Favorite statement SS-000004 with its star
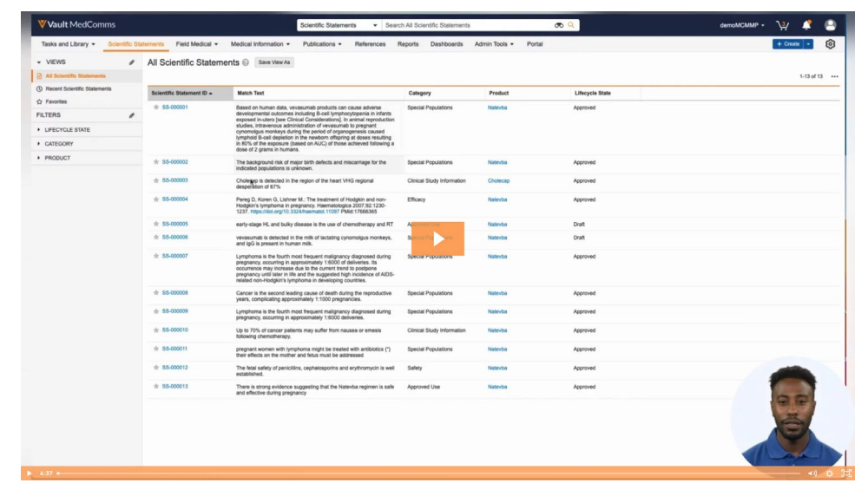 156,199
